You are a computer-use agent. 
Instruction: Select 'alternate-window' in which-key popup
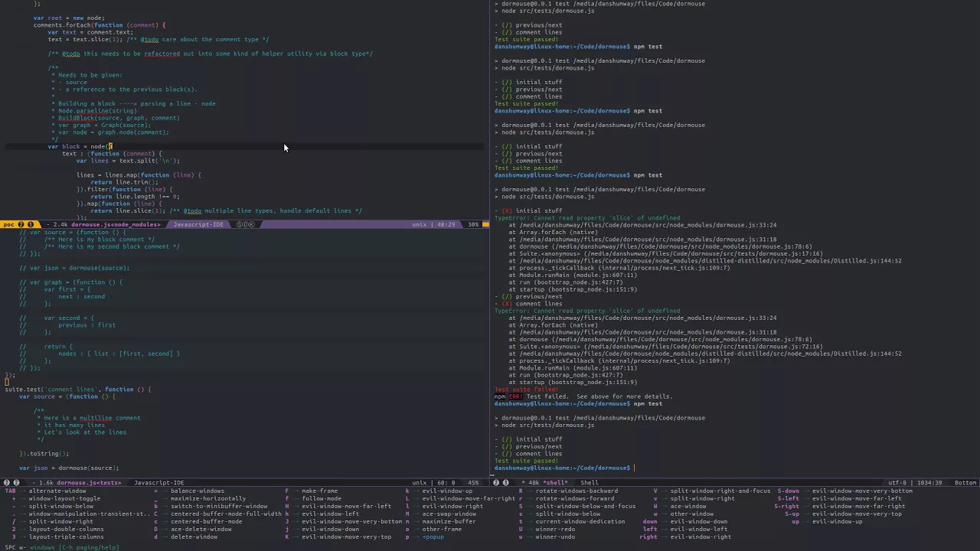pyautogui.click(x=57, y=491)
